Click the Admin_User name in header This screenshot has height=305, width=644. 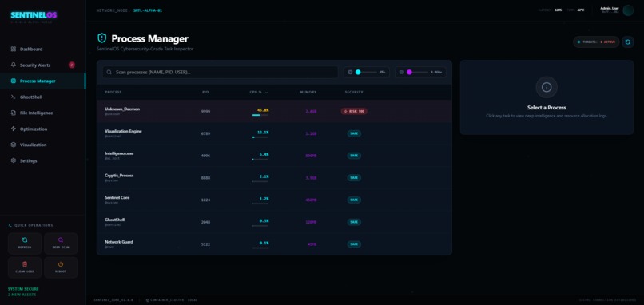click(610, 8)
